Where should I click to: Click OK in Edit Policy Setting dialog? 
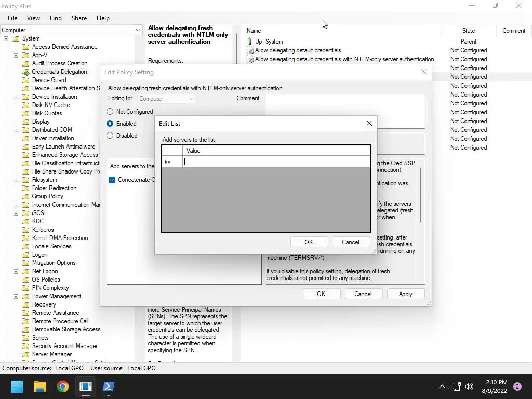(x=321, y=294)
